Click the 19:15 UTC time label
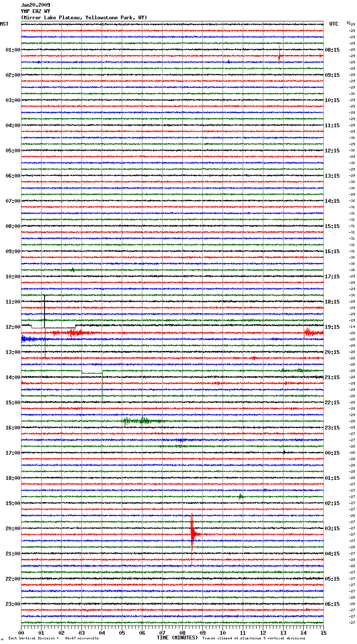The height and width of the screenshot is (644, 357). pyautogui.click(x=332, y=327)
